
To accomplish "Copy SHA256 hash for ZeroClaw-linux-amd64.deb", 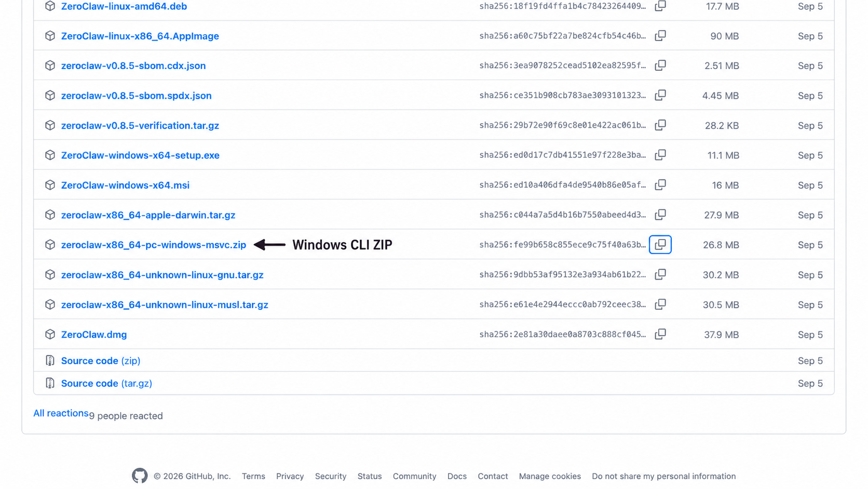I will [x=660, y=6].
